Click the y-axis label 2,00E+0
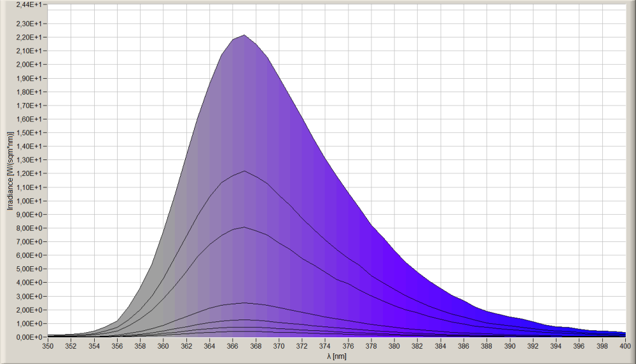 [28, 310]
